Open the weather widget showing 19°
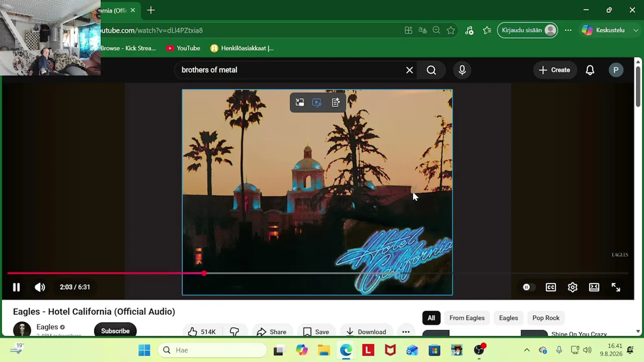Viewport: 644px width, 362px height. click(x=16, y=349)
